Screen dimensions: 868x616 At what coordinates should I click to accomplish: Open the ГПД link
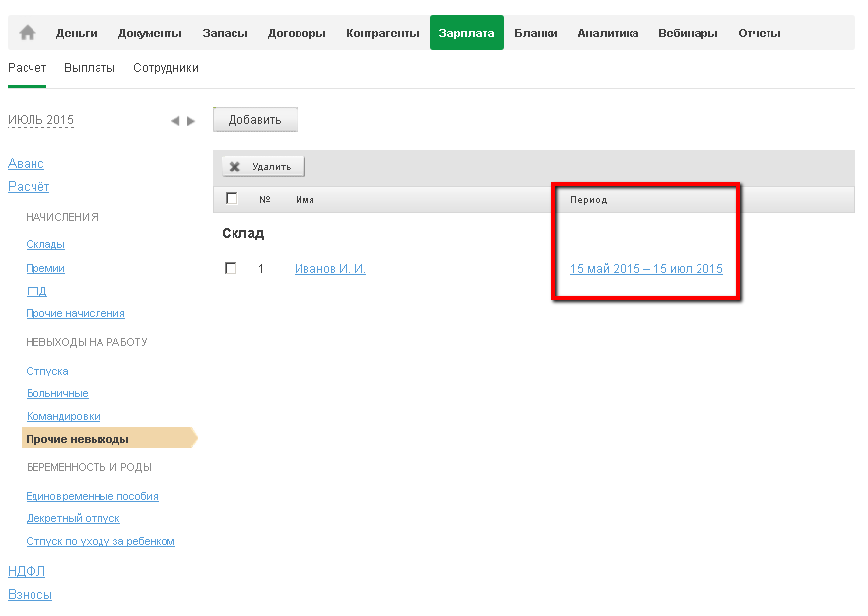tap(36, 291)
